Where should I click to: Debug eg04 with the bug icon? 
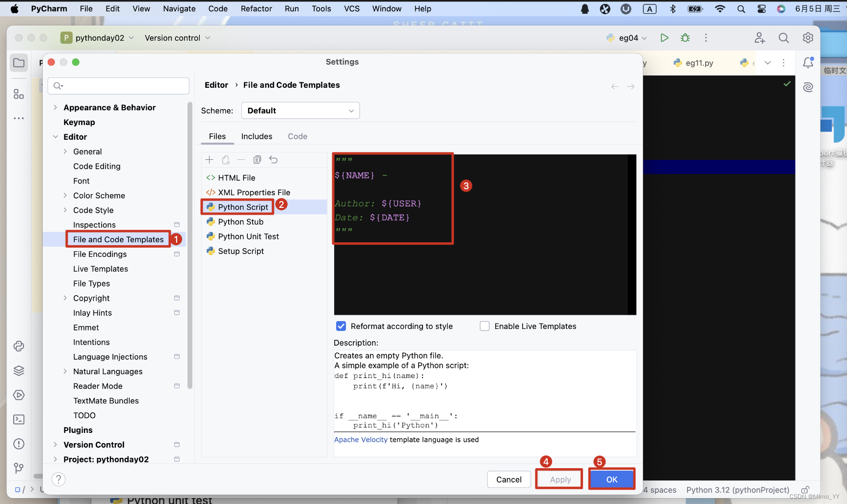tap(686, 38)
